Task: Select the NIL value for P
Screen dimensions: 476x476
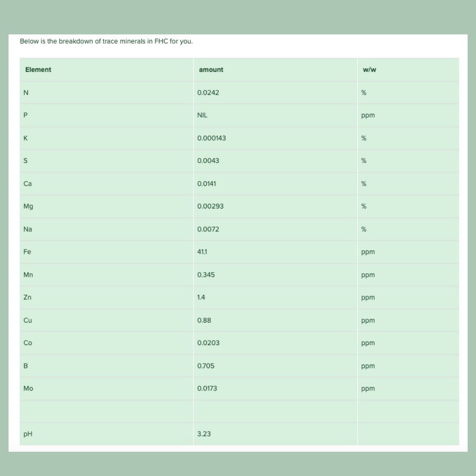Action: pos(202,115)
